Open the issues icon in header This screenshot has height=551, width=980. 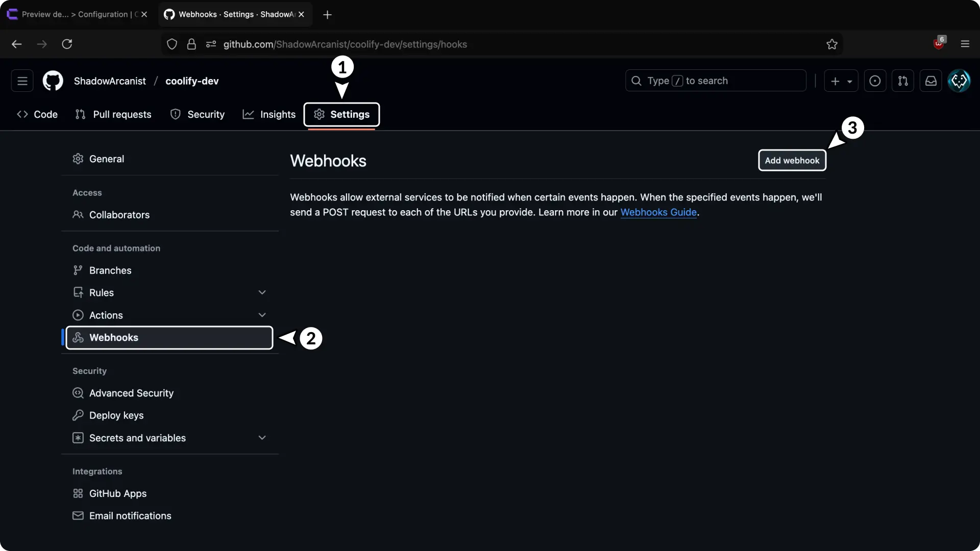click(x=875, y=81)
